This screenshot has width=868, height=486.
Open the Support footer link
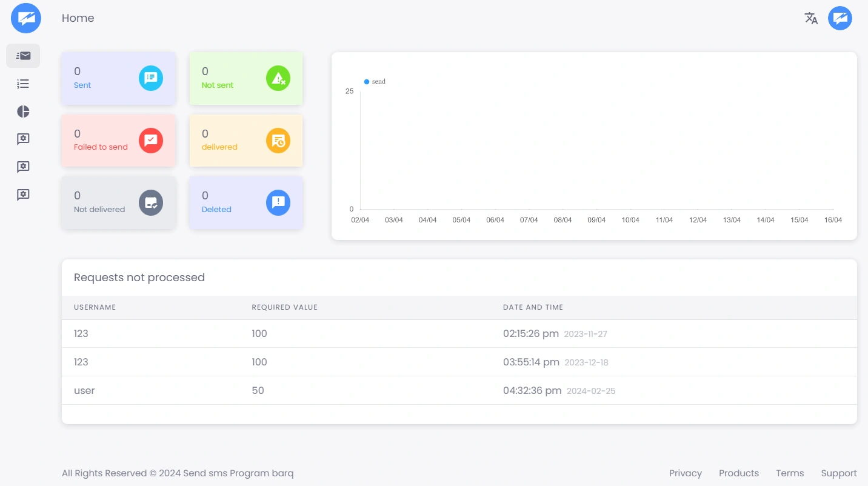tap(839, 473)
